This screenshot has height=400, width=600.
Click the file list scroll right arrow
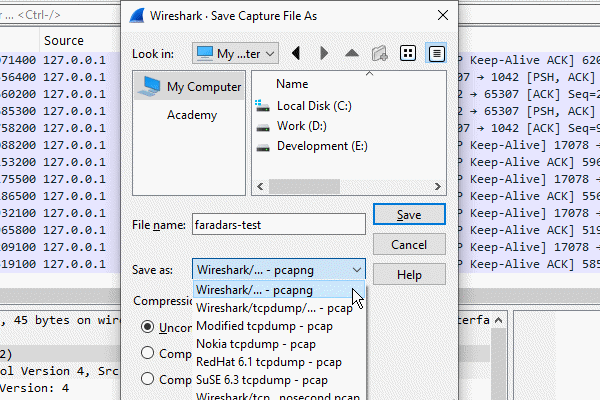pyautogui.click(x=437, y=187)
